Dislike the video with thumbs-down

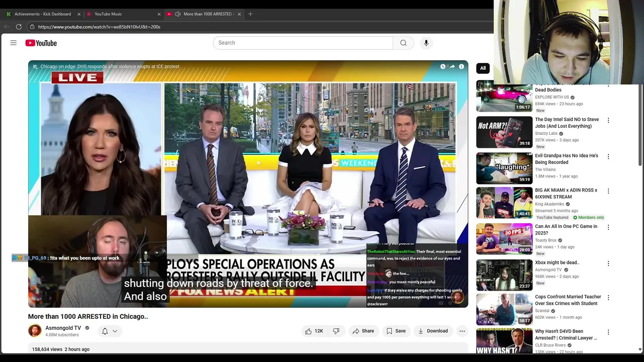(336, 331)
